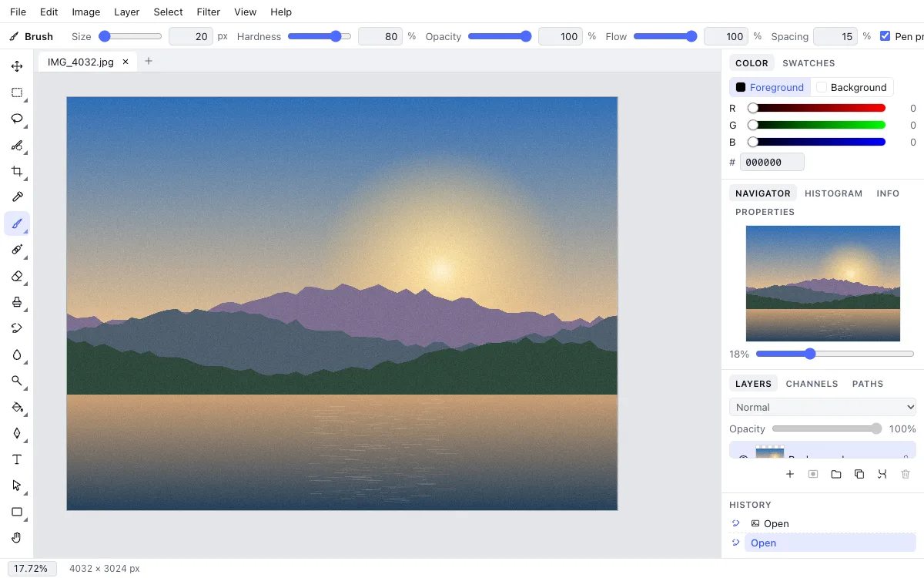Switch to the Paths tab
The width and height of the screenshot is (924, 578).
click(x=868, y=384)
